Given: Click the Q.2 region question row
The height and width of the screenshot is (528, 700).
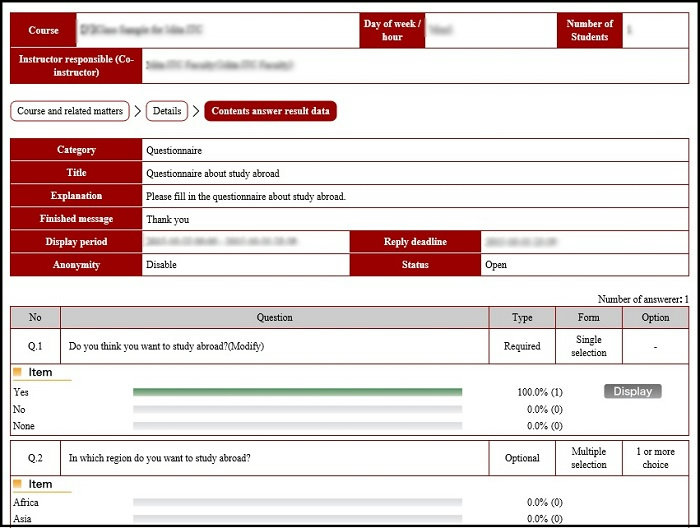Looking at the screenshot, I should point(159,458).
